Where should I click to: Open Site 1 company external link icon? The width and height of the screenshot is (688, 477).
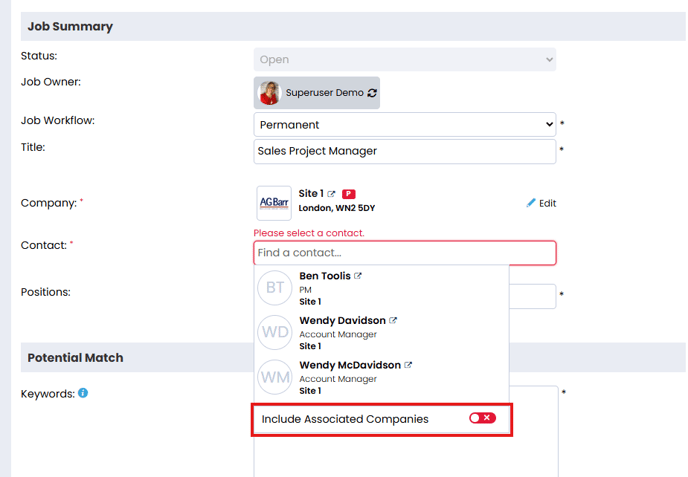(331, 194)
